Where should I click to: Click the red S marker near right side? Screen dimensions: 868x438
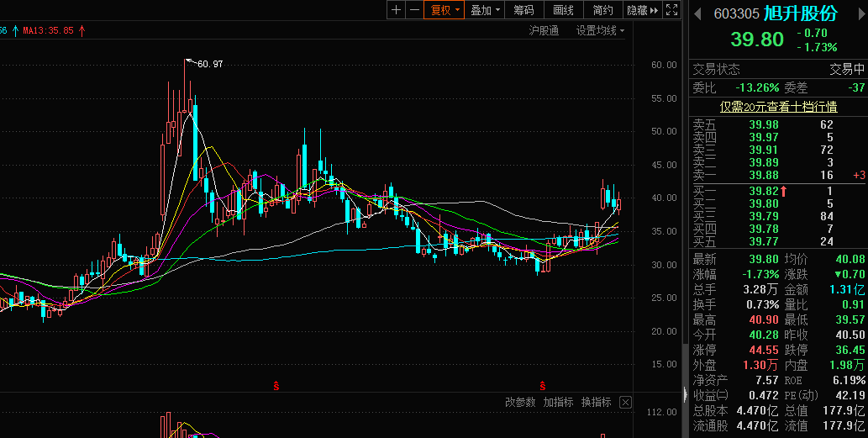tap(543, 385)
